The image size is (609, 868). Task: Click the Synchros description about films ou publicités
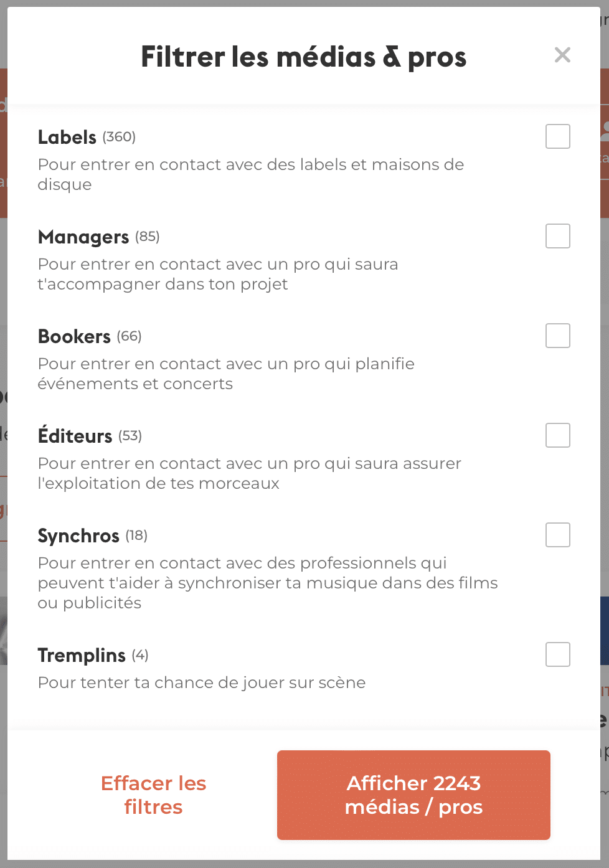(268, 583)
